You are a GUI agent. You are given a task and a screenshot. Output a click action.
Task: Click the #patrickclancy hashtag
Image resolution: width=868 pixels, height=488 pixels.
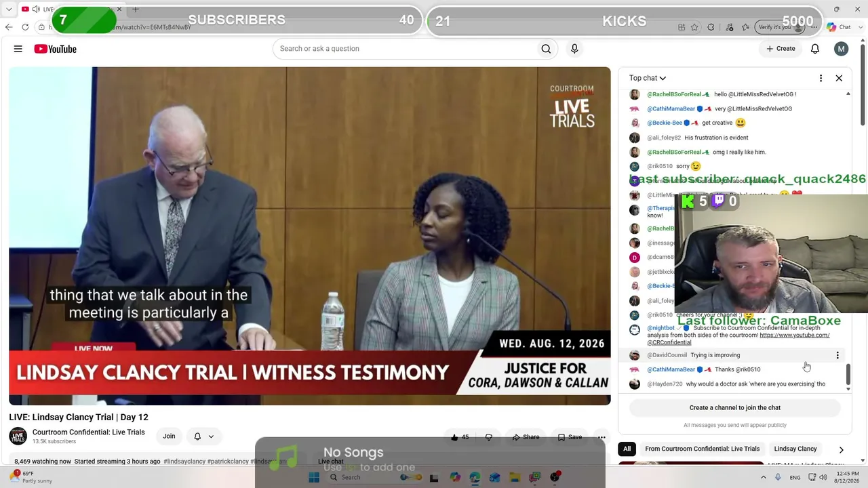pos(228,462)
